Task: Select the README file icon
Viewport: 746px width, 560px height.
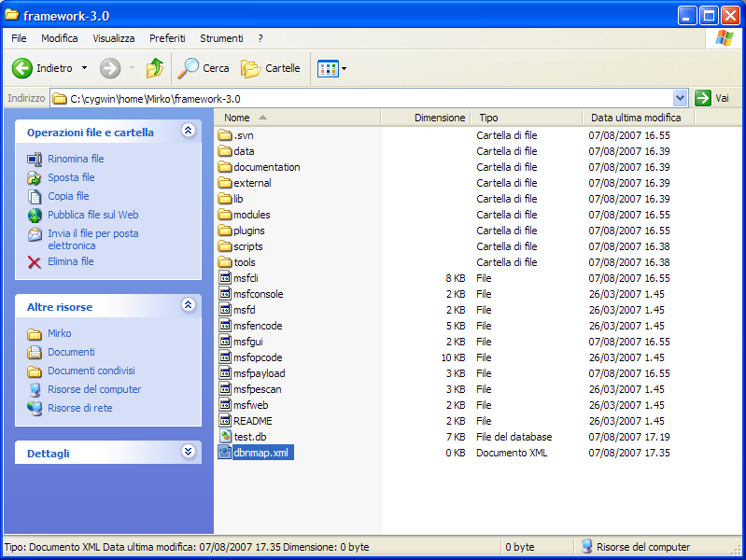Action: (225, 421)
